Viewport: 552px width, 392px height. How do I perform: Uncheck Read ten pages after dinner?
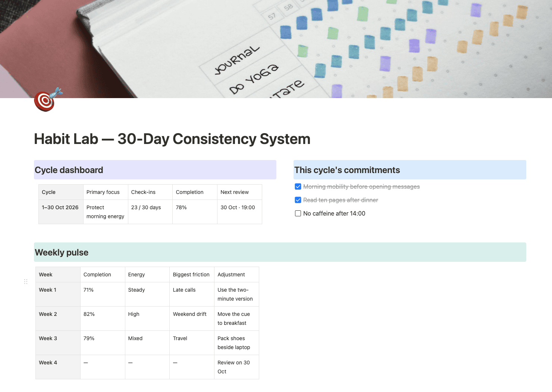[x=298, y=200]
